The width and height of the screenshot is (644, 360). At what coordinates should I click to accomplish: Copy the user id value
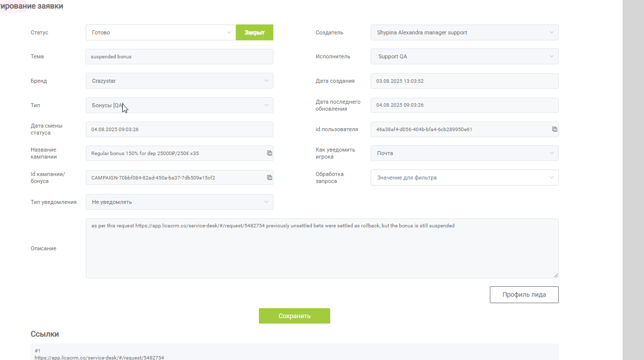(x=554, y=129)
